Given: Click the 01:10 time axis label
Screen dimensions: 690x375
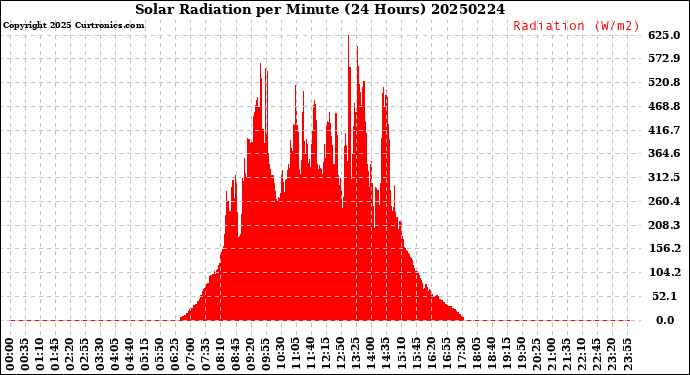Looking at the screenshot, I should (x=40, y=355).
